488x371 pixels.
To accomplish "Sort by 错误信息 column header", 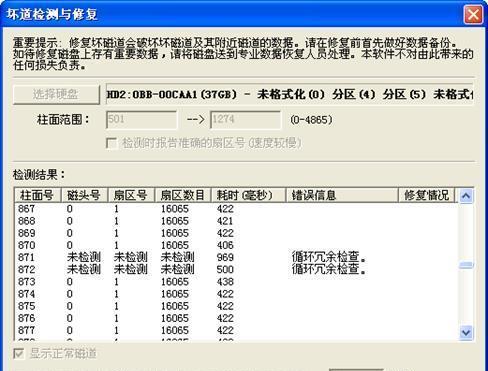I will pos(342,195).
